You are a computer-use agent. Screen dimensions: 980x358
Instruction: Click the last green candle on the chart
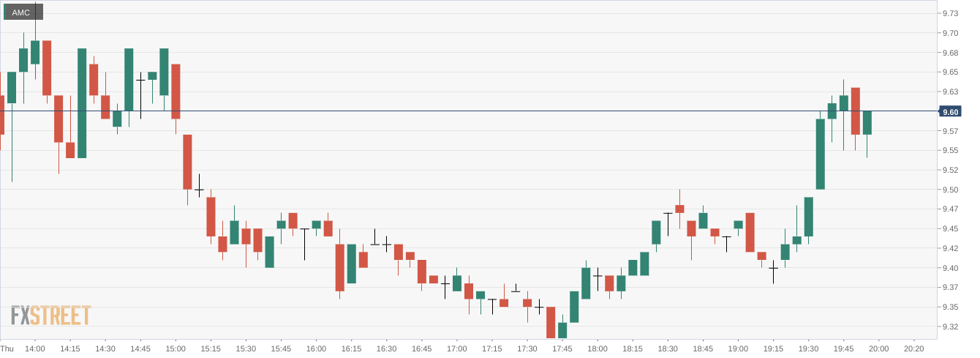point(867,122)
